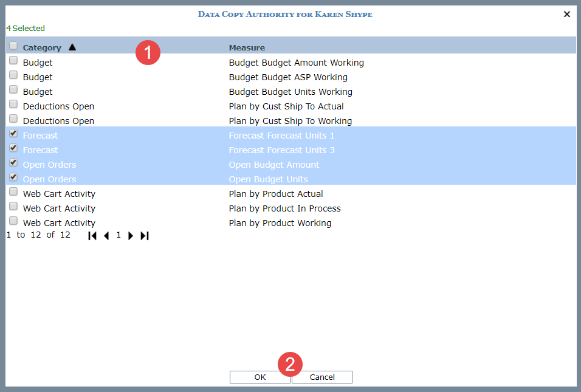
Task: Select 'Open Budget Amount' measure text
Action: coord(274,165)
